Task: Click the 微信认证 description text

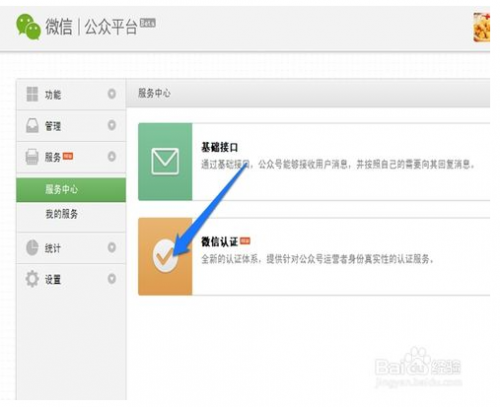Action: pyautogui.click(x=317, y=259)
